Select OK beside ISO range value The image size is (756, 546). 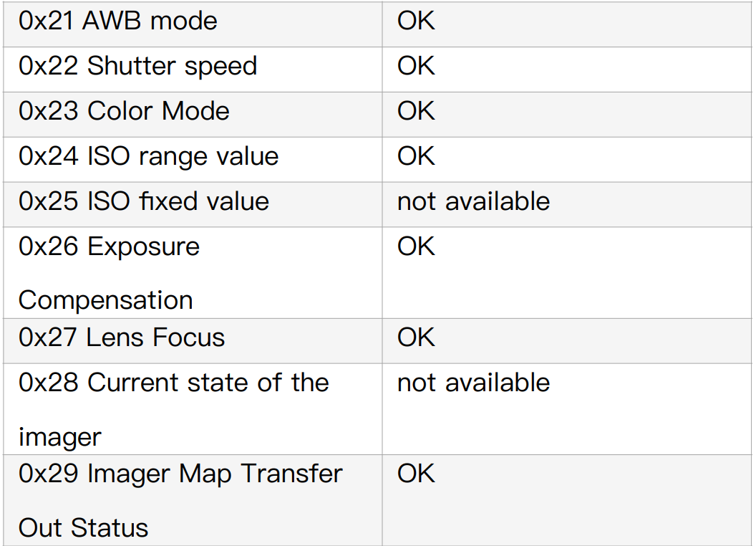coord(416,156)
